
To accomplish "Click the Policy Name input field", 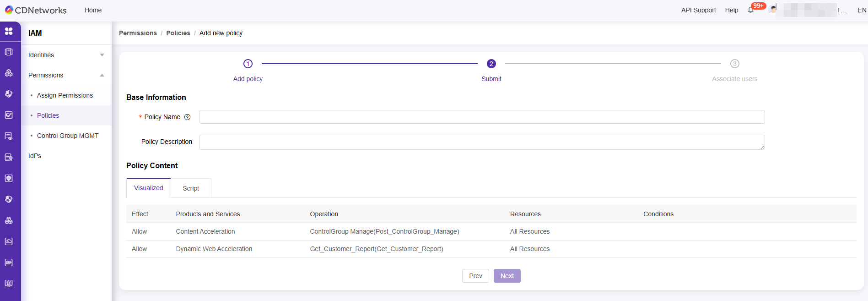I will coord(482,117).
